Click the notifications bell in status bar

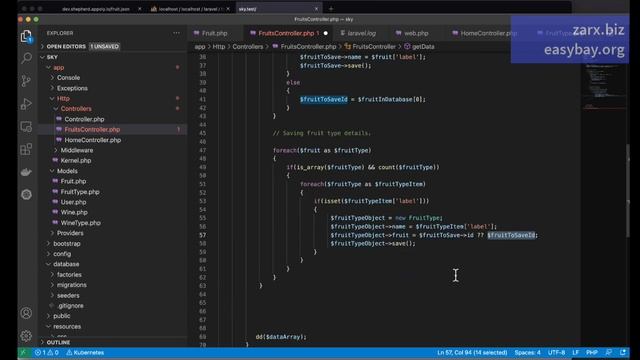coord(623,352)
